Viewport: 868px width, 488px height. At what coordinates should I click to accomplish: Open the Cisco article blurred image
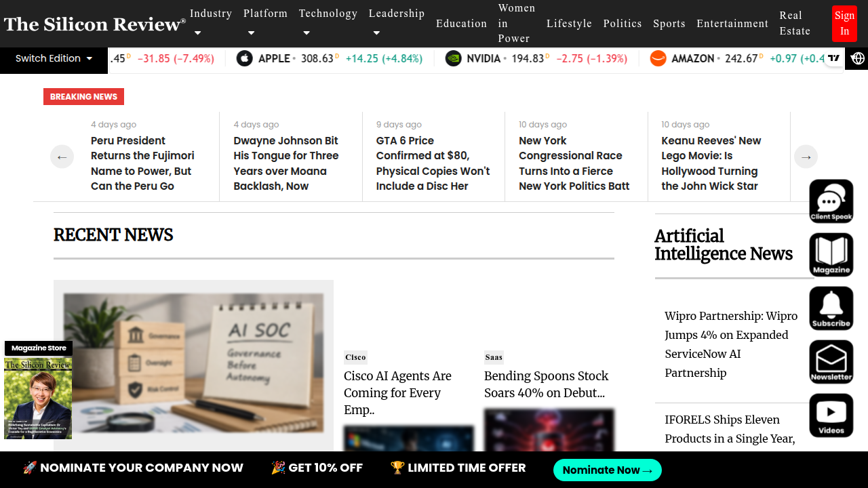click(409, 439)
